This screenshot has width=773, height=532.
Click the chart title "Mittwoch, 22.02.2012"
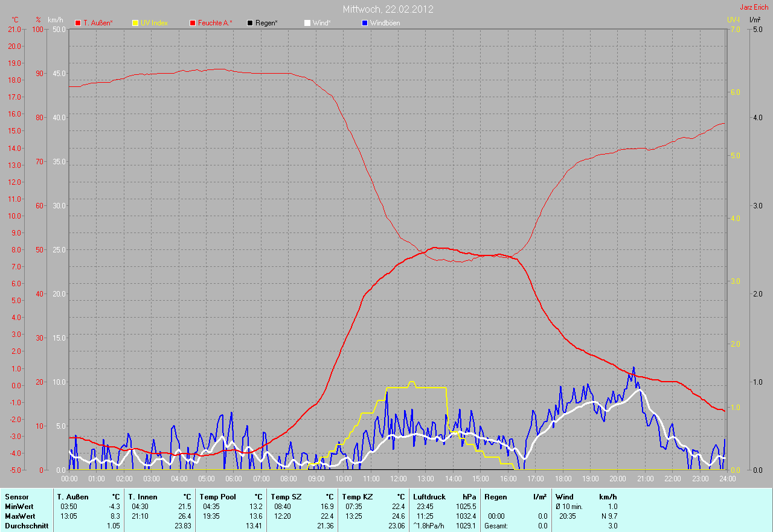click(x=388, y=9)
